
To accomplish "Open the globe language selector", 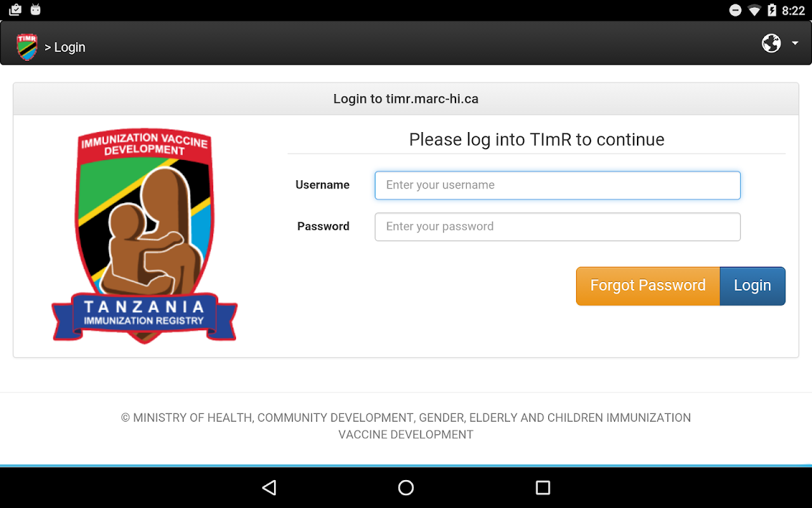I will 771,43.
